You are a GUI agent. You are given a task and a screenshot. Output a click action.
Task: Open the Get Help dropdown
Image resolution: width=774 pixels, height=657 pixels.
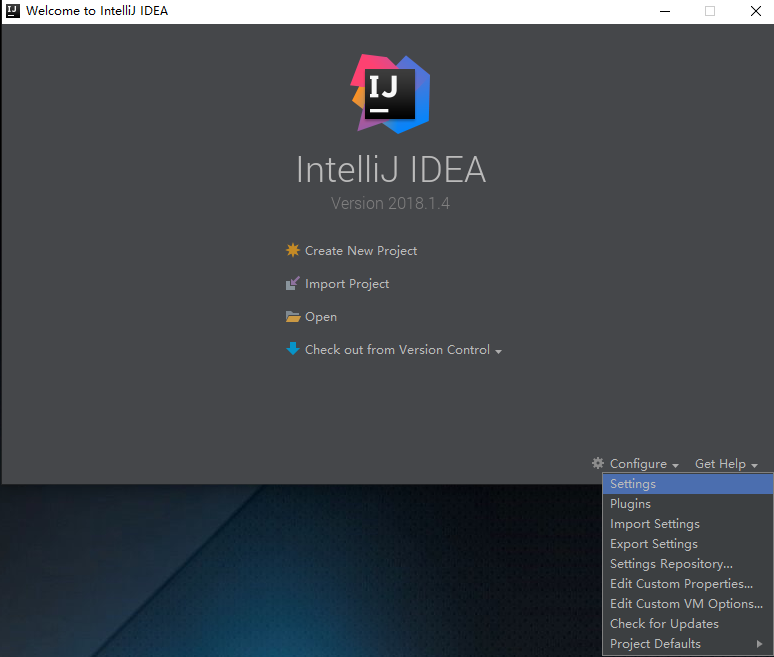(x=726, y=464)
